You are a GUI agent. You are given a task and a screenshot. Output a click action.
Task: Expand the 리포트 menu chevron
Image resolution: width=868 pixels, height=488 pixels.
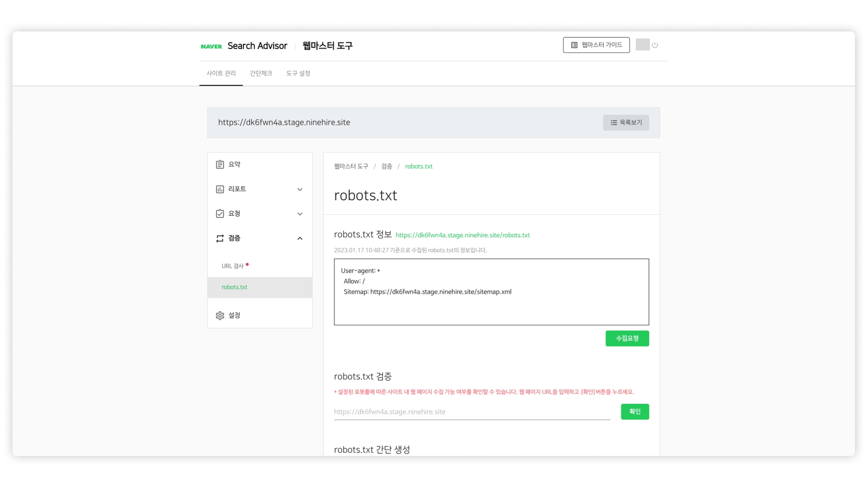pyautogui.click(x=300, y=189)
